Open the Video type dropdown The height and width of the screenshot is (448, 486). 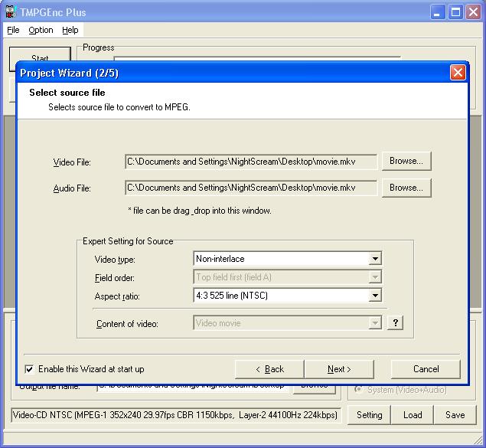375,259
